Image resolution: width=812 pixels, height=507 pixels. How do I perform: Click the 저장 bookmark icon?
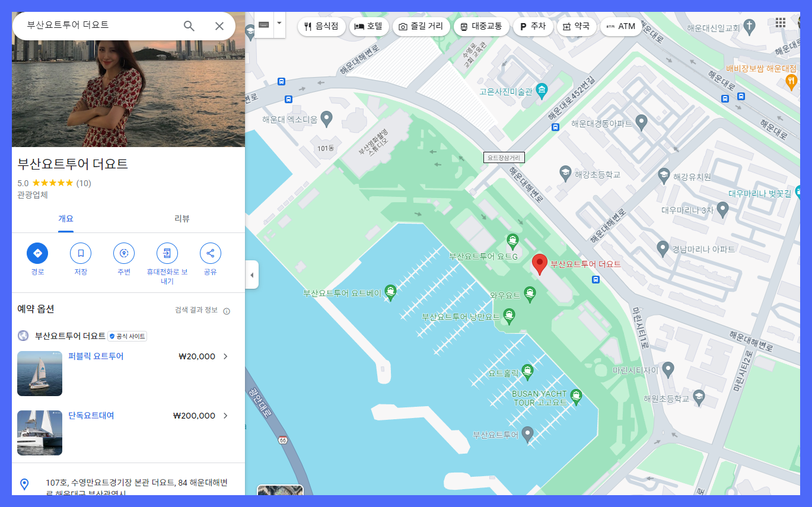tap(81, 253)
